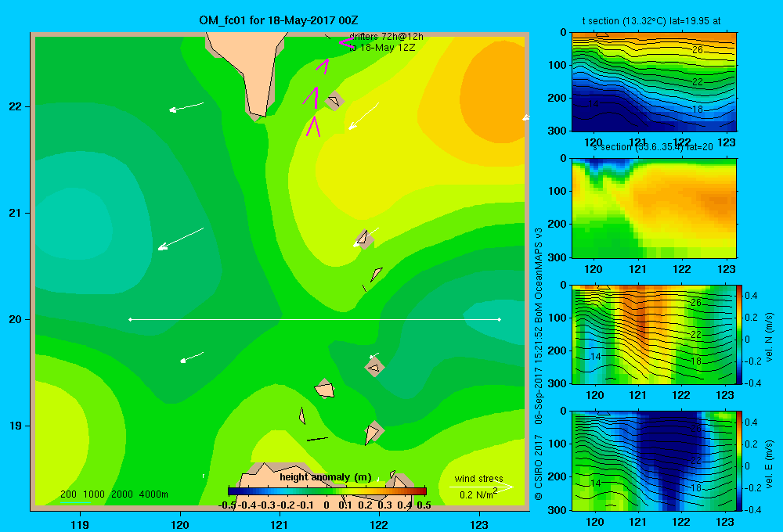Click the main map latitude label 19
783x532 pixels.
(x=15, y=426)
